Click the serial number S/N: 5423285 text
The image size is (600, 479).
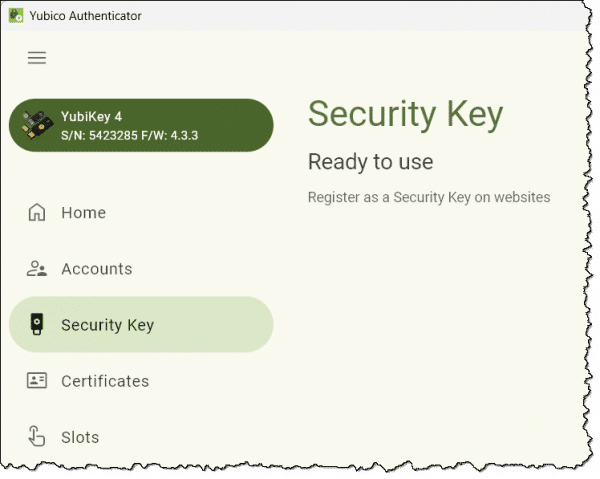tap(99, 135)
